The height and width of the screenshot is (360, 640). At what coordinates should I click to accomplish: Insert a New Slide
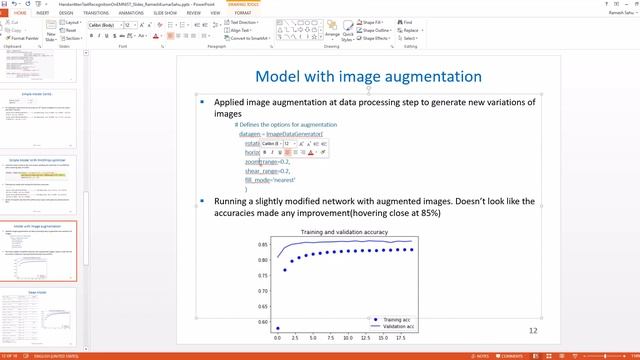coord(51,31)
